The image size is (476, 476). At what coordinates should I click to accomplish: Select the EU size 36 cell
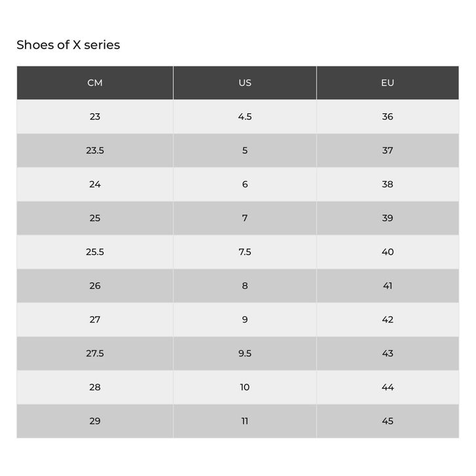click(x=387, y=117)
